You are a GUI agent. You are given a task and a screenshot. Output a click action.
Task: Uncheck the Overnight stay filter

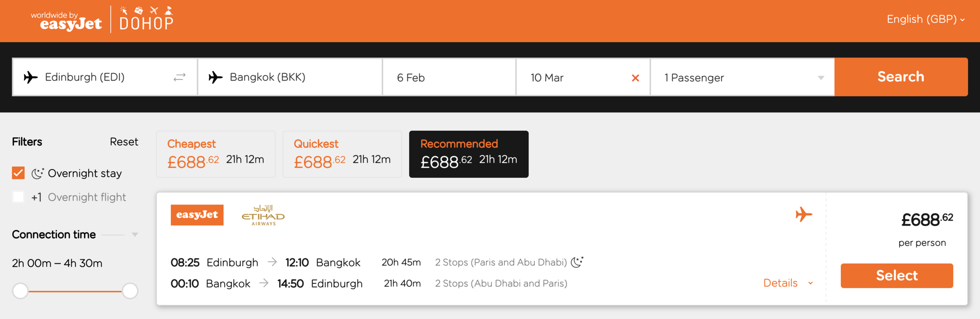[18, 173]
